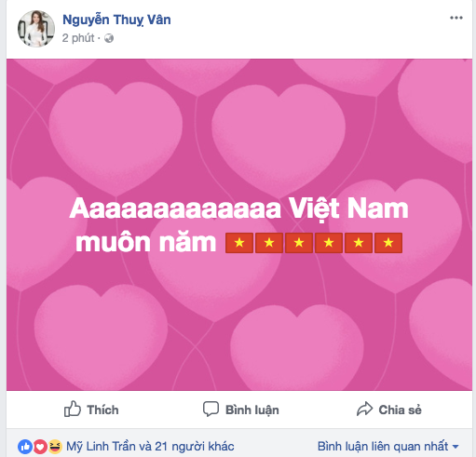Click the dropdown arrow next to comment sorting
Screen dimensions: 476x457
[x=456, y=447]
